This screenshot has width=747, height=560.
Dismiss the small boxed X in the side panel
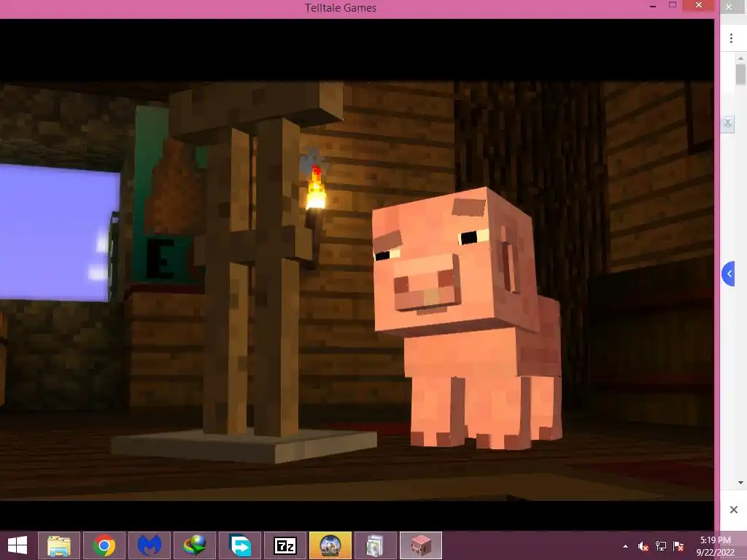click(x=727, y=122)
